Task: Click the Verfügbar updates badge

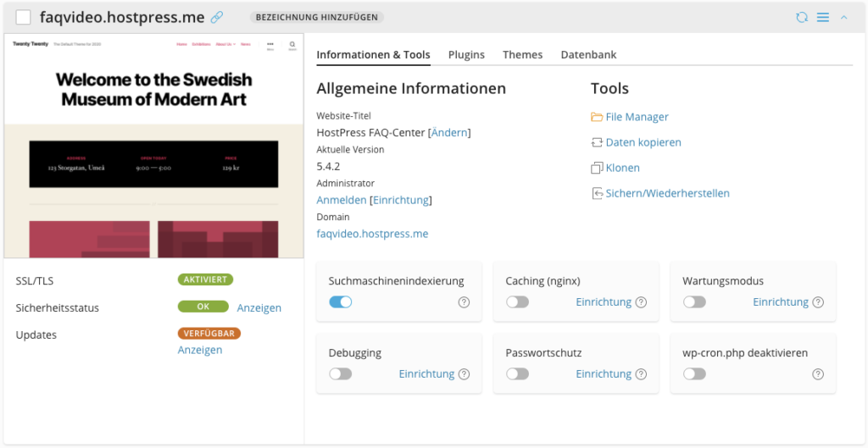Action: point(209,334)
